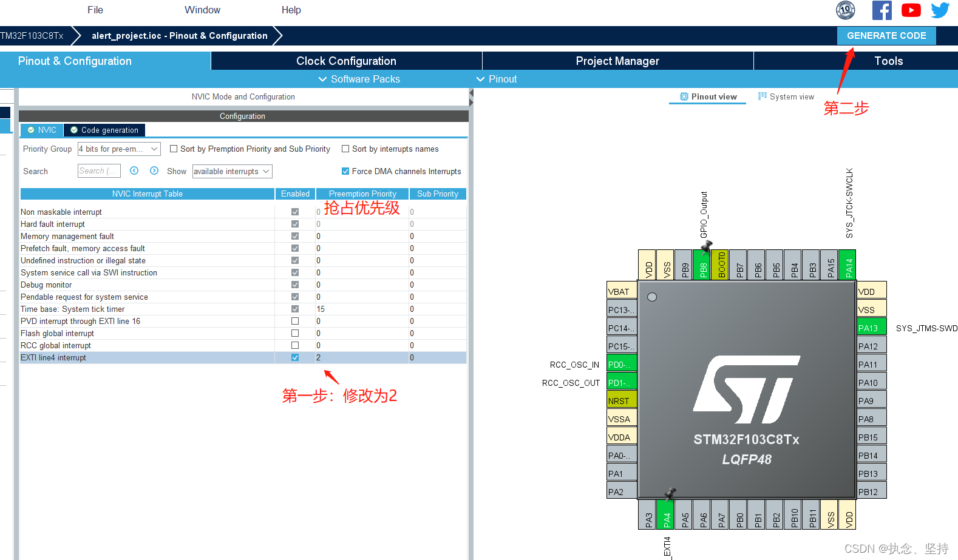
Task: Select the PA13 SWDIO pin
Action: (872, 328)
